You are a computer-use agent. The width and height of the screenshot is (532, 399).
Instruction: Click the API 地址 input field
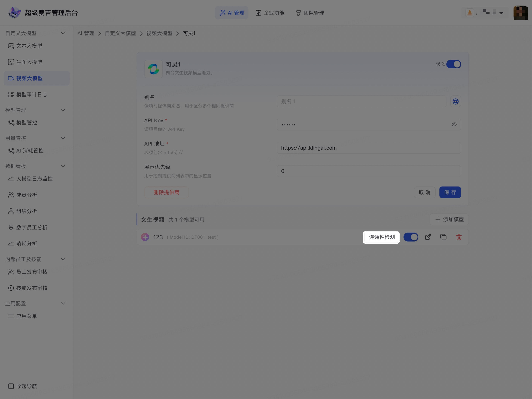(369, 148)
